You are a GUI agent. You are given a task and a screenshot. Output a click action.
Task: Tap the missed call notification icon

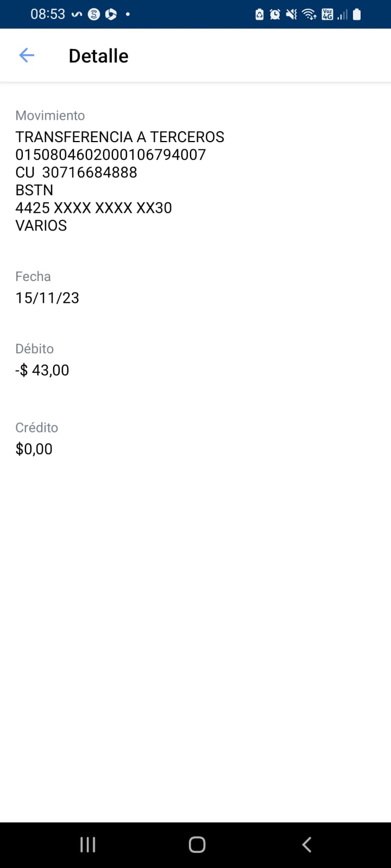[x=77, y=15]
